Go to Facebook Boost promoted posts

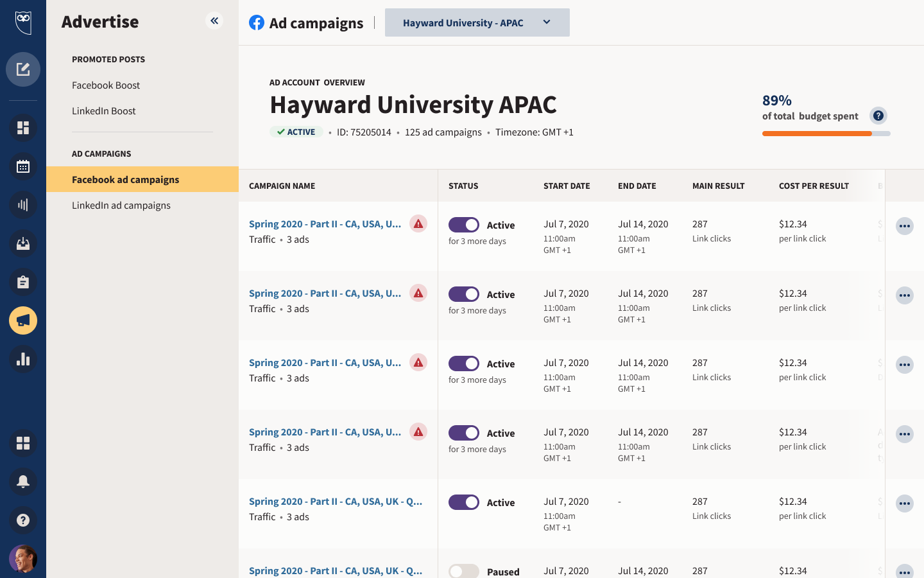(x=106, y=85)
